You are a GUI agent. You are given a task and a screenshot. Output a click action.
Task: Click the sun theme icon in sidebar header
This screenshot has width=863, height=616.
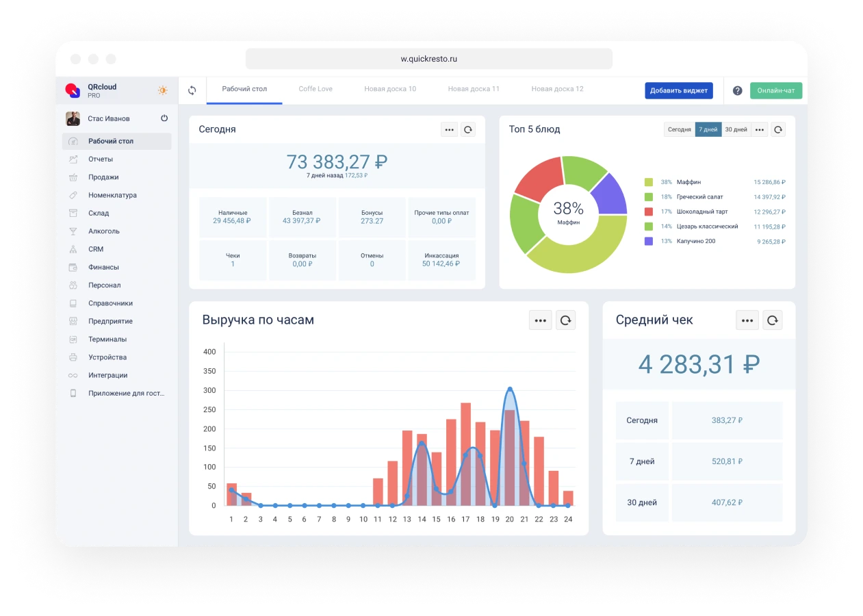(162, 90)
